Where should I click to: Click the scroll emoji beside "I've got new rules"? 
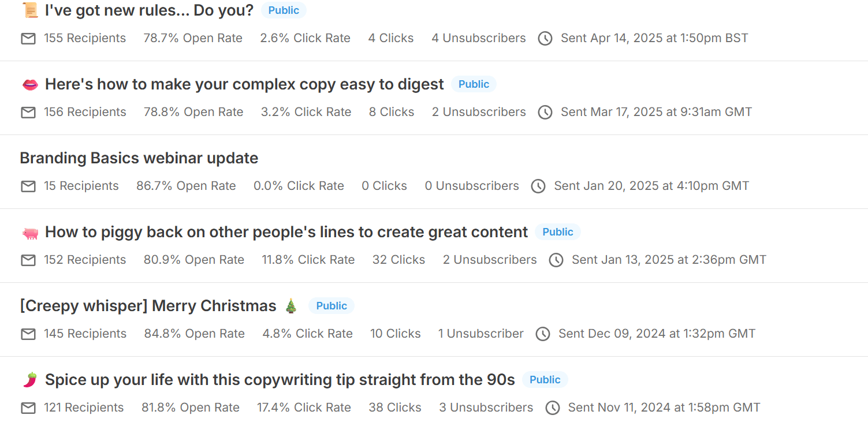coord(29,10)
